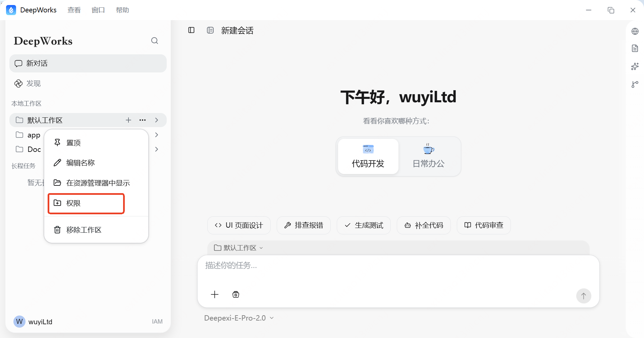The image size is (644, 338).
Task: Click the 新建会话 title
Action: 237,31
